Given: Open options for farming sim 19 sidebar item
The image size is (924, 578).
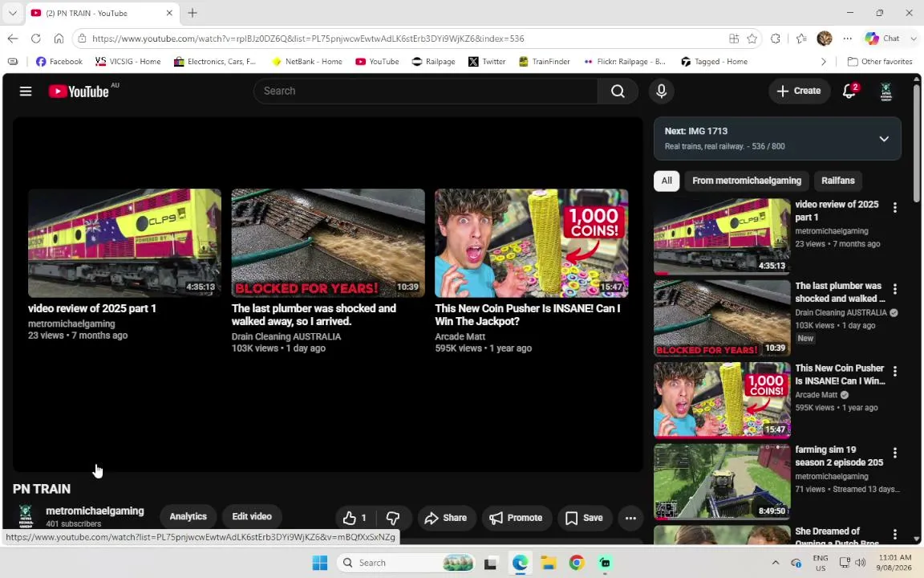Looking at the screenshot, I should click(895, 453).
